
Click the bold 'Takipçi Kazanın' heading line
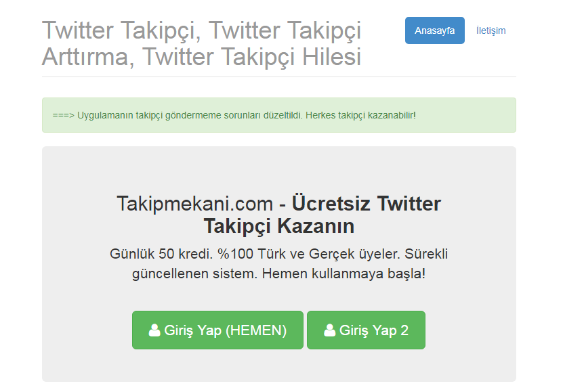[279, 226]
